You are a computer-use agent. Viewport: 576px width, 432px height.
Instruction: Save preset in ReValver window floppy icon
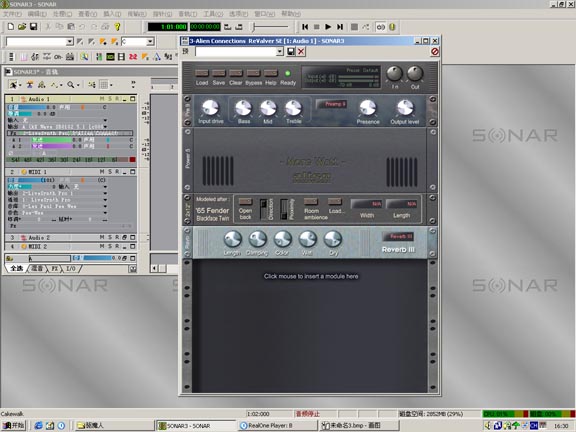[x=291, y=51]
